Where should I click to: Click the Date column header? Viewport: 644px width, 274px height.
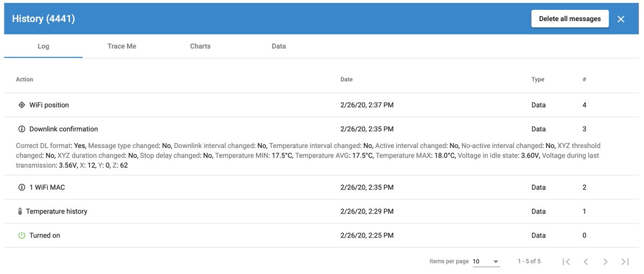click(347, 79)
